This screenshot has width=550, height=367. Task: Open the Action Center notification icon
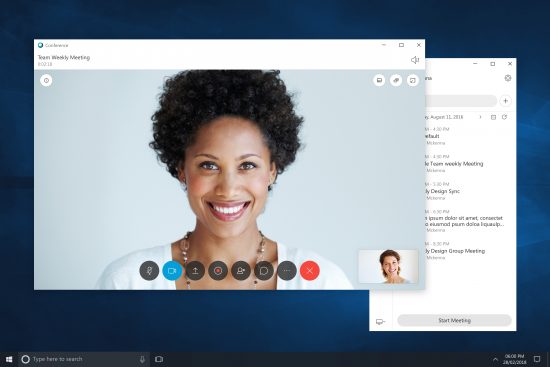[537, 359]
